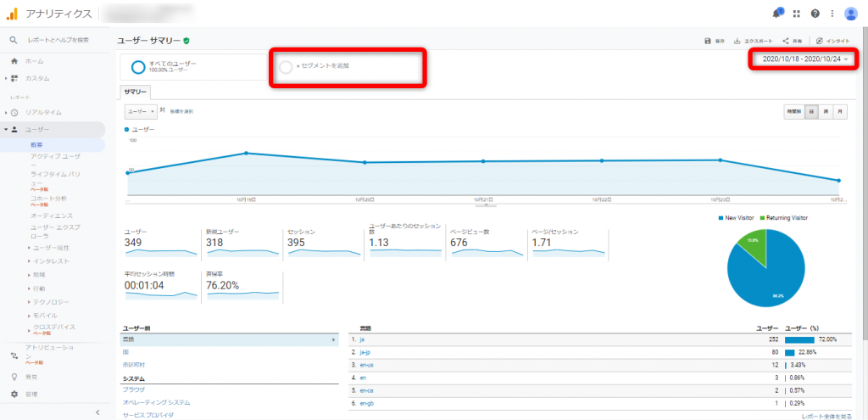Expand the リアルタイム section arrow
The width and height of the screenshot is (868, 420).
click(6, 113)
